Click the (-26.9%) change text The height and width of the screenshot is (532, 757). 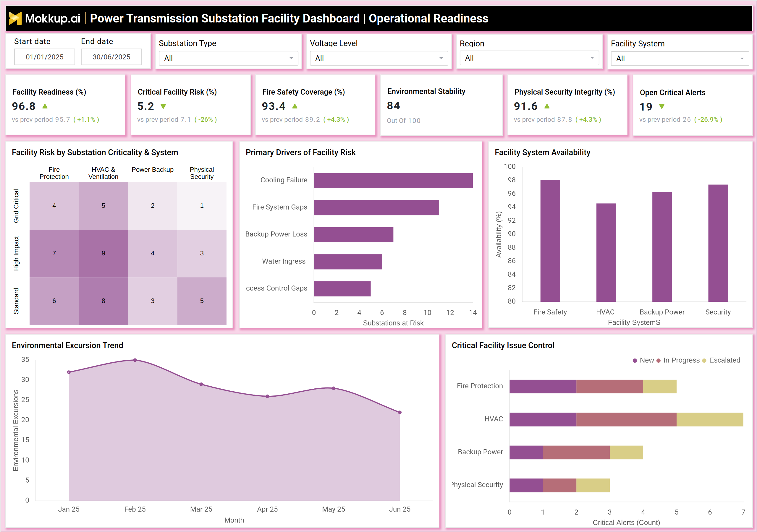pos(708,120)
